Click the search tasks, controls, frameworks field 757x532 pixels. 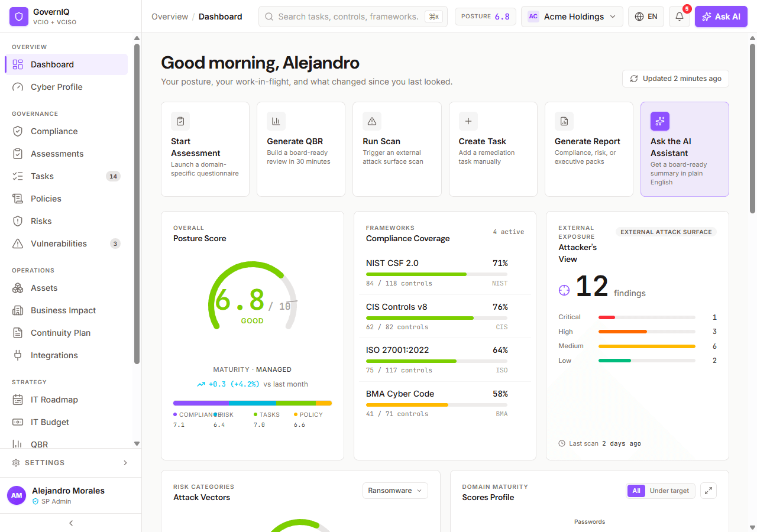[x=353, y=17]
